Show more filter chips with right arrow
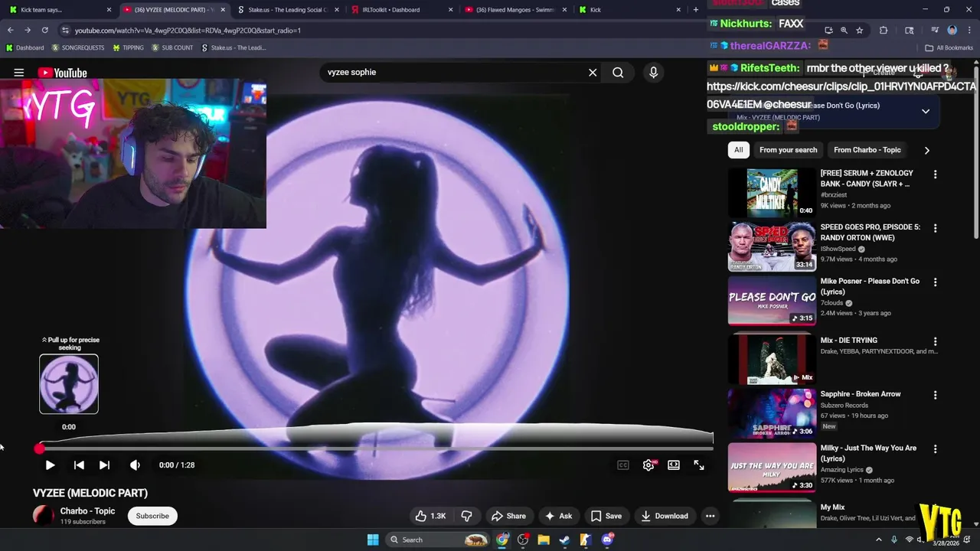The image size is (980, 551). pyautogui.click(x=926, y=150)
